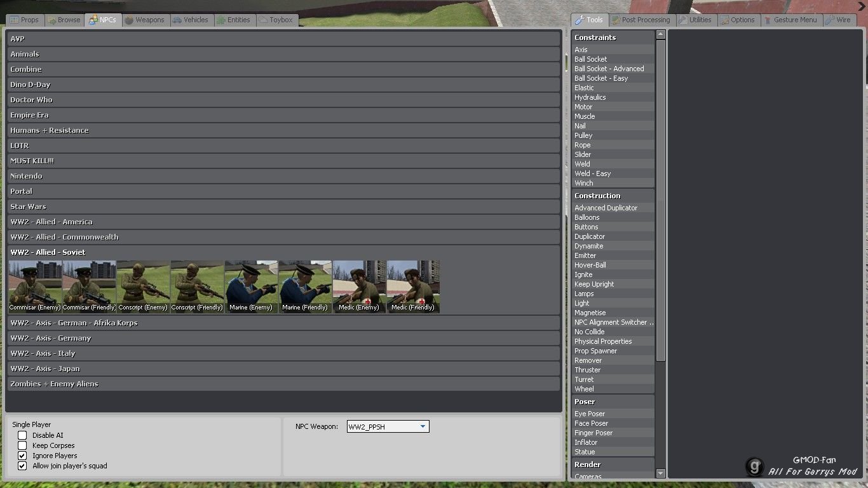Select the Face Poser tool
This screenshot has height=488, width=868.
click(x=613, y=423)
